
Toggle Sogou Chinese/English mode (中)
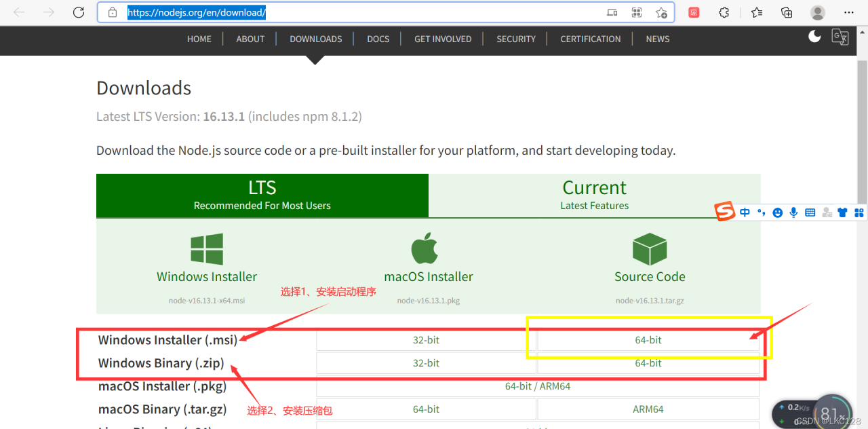click(745, 212)
